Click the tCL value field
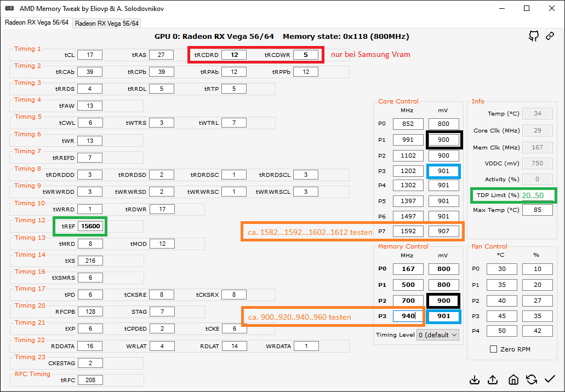 tap(90, 55)
